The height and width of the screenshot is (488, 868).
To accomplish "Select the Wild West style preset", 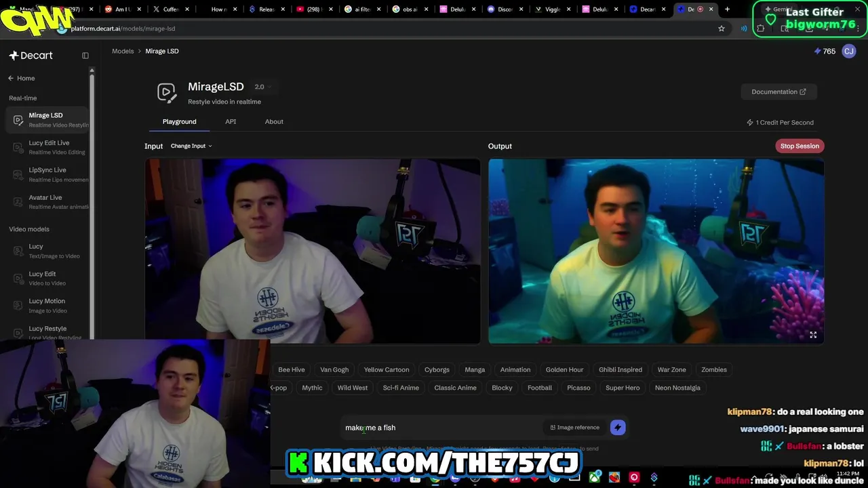I will pos(353,388).
